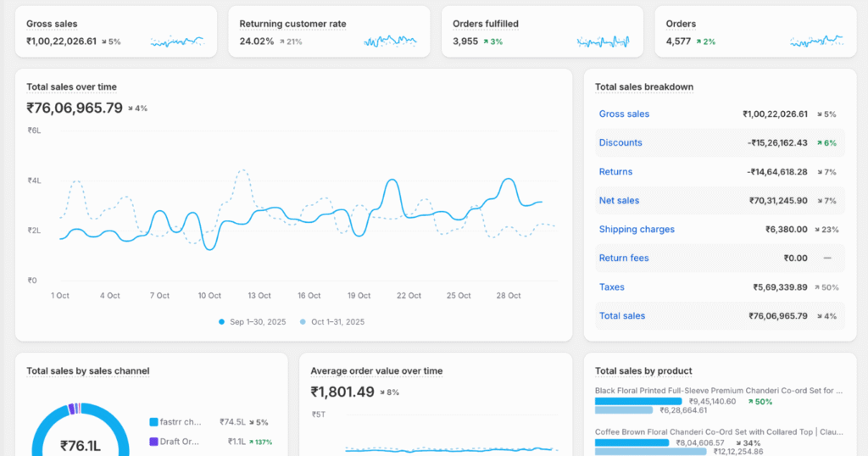Click the Orders fulfilled sparkline chart
The height and width of the screenshot is (456, 868).
604,41
